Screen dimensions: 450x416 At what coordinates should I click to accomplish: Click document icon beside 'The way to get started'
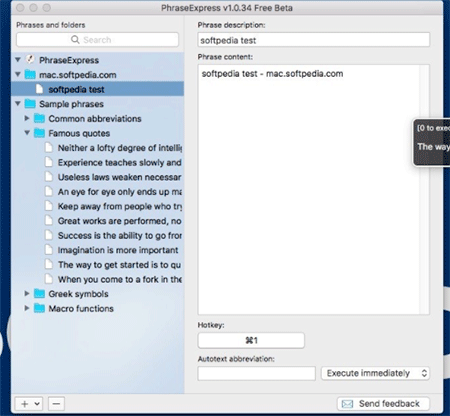(49, 265)
